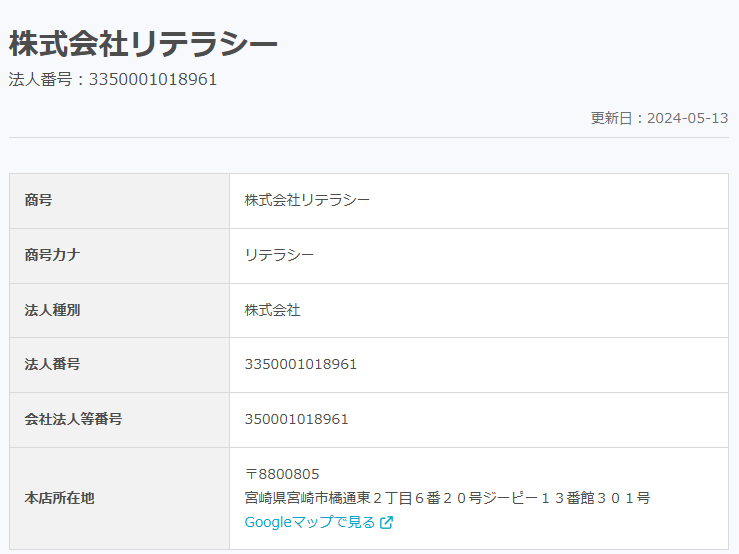This screenshot has height=554, width=739.
Task: Click the 法人種別 row label
Action: pyautogui.click(x=52, y=310)
